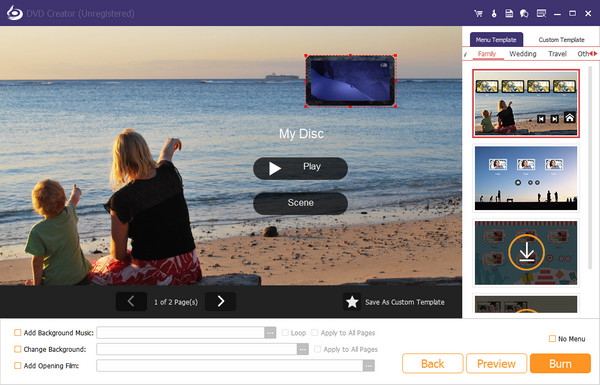Toggle the Loop checkbox
The width and height of the screenshot is (600, 385).
285,333
